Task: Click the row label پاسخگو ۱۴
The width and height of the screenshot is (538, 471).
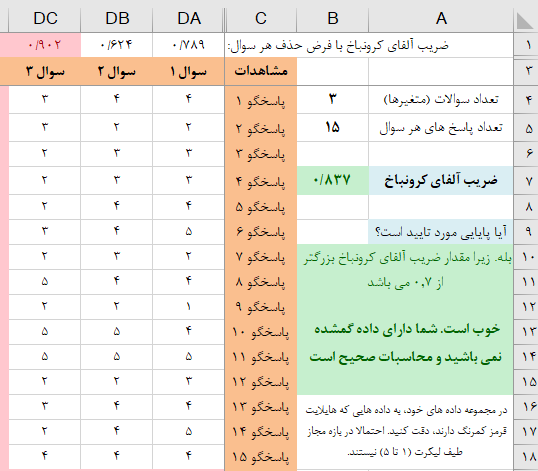Action: point(261,432)
